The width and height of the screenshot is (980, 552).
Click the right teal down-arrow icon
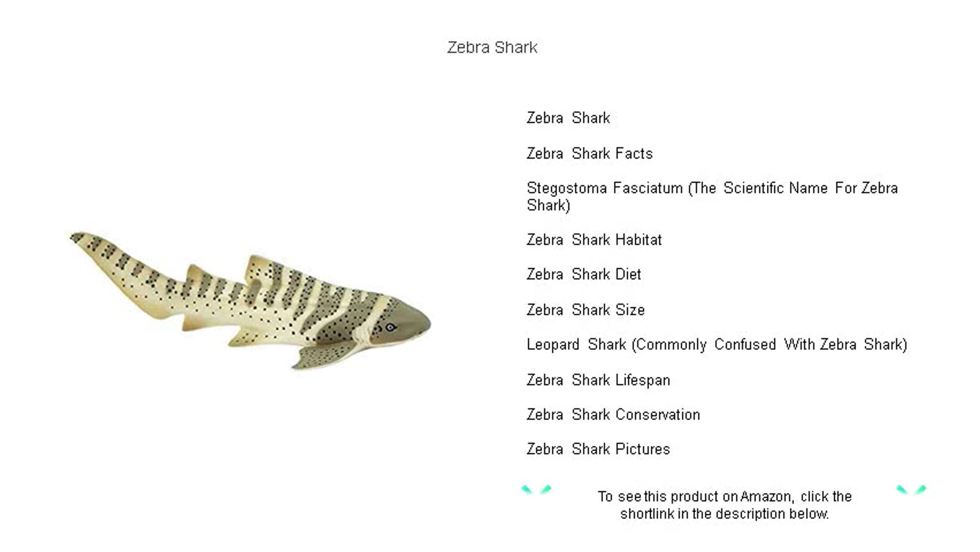(x=911, y=489)
